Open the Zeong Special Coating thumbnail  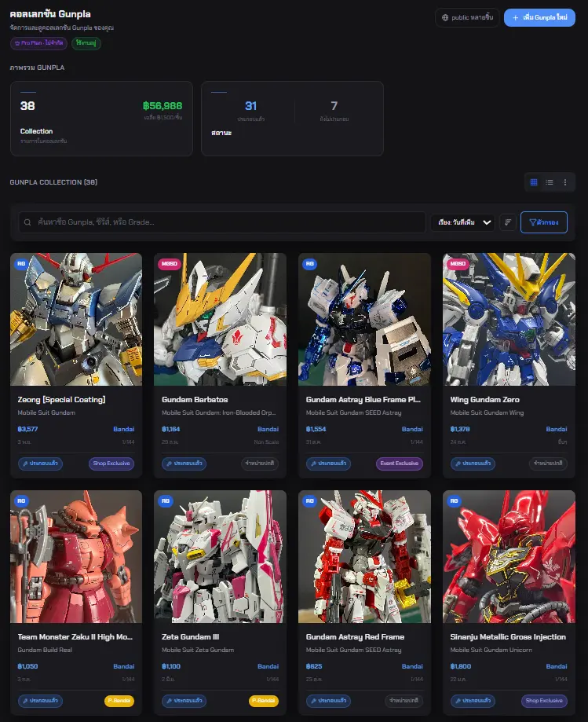76,319
